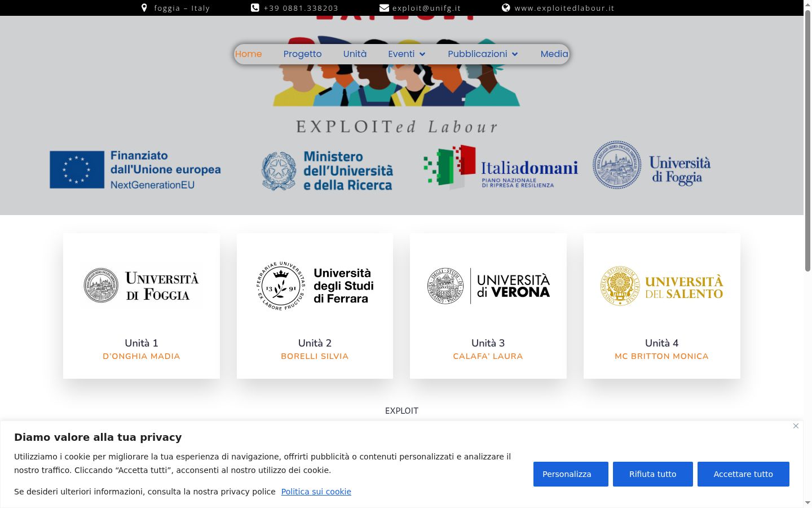The height and width of the screenshot is (508, 812).
Task: Open CALAFA' LAURA unit link
Action: coord(488,356)
